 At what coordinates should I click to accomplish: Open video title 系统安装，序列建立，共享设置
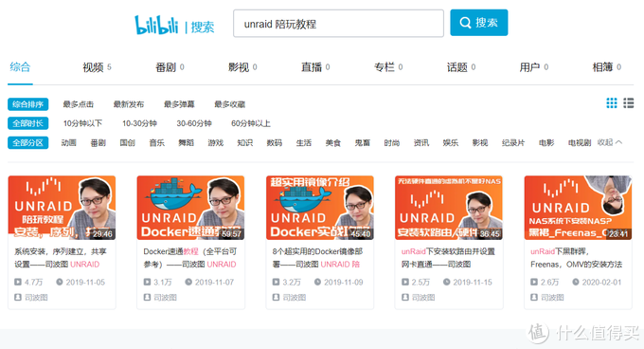point(61,258)
